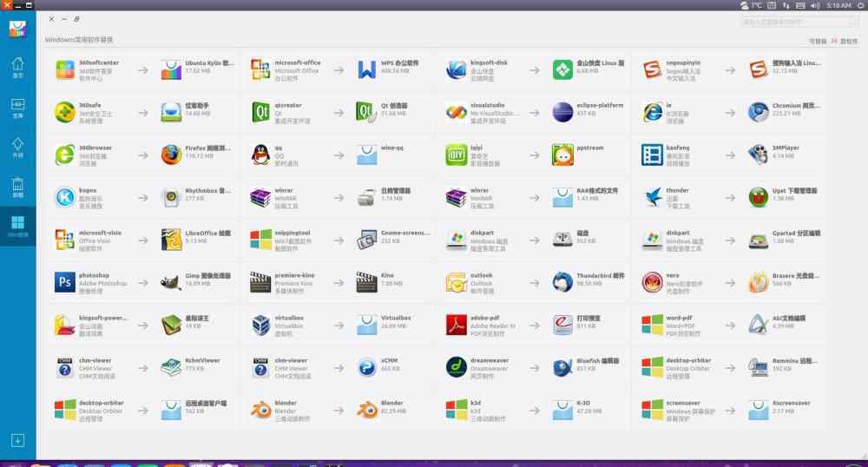Click the thunder downloader bird icon
Screen dimensions: 868x467
(x=652, y=198)
